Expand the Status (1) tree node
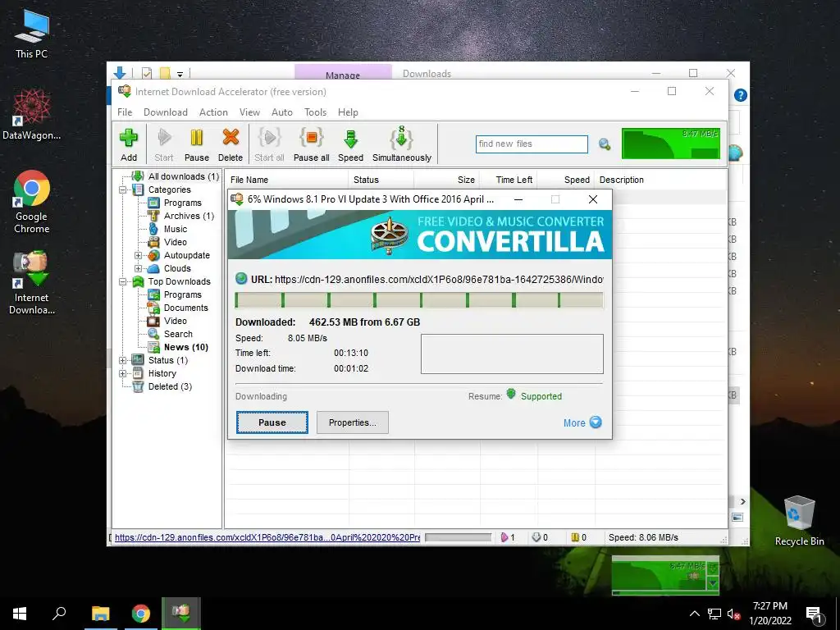Screen dimensions: 840x630 point(123,361)
